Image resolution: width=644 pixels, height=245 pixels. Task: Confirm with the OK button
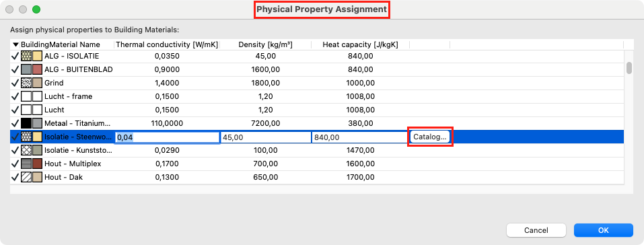click(604, 230)
